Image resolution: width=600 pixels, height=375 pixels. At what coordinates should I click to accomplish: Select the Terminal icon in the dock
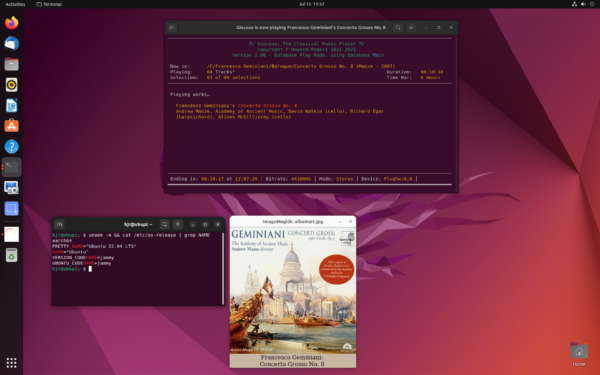tap(11, 167)
